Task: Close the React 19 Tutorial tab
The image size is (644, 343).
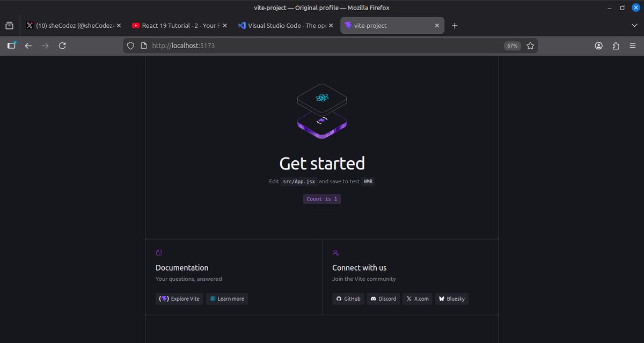Action: tap(225, 25)
